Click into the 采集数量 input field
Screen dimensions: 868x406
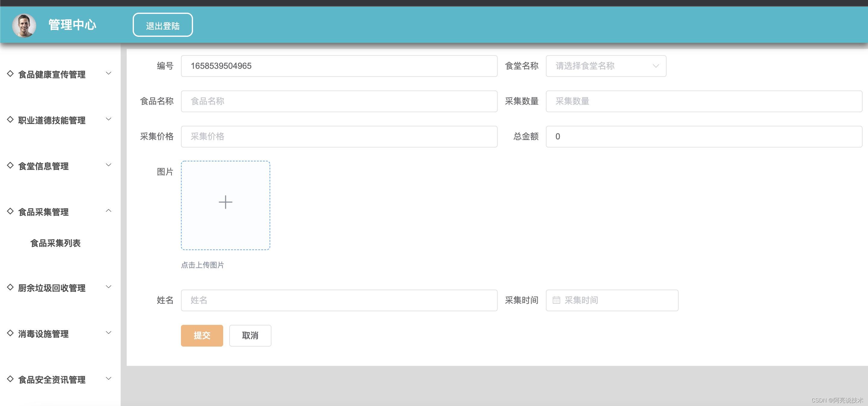pos(704,101)
